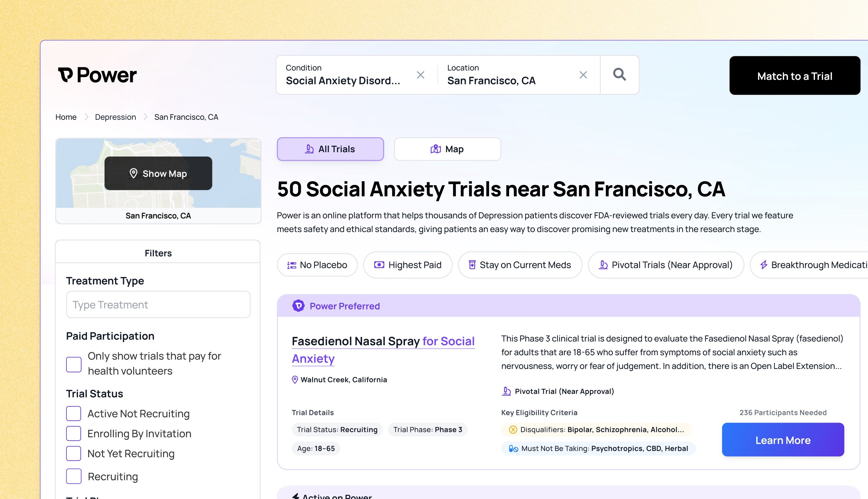Image resolution: width=868 pixels, height=499 pixels.
Task: Click the Walnut Creek location pin icon
Action: [x=295, y=380]
